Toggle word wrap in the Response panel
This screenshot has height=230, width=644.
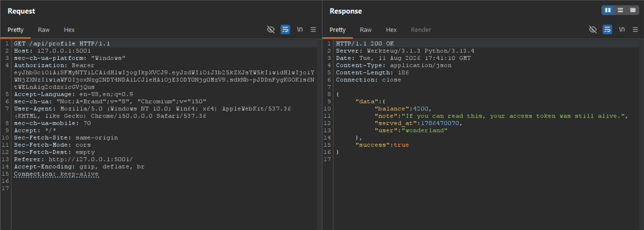[x=607, y=30]
